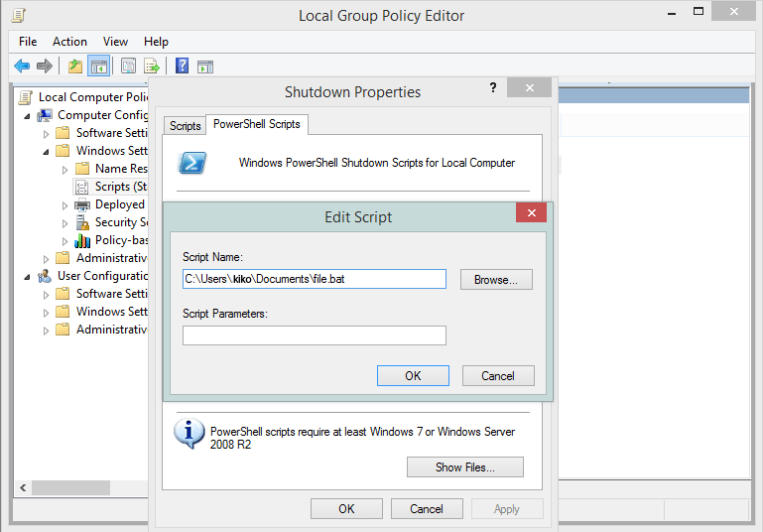
Task: Click the Policy-based QoS chart icon
Action: click(82, 240)
